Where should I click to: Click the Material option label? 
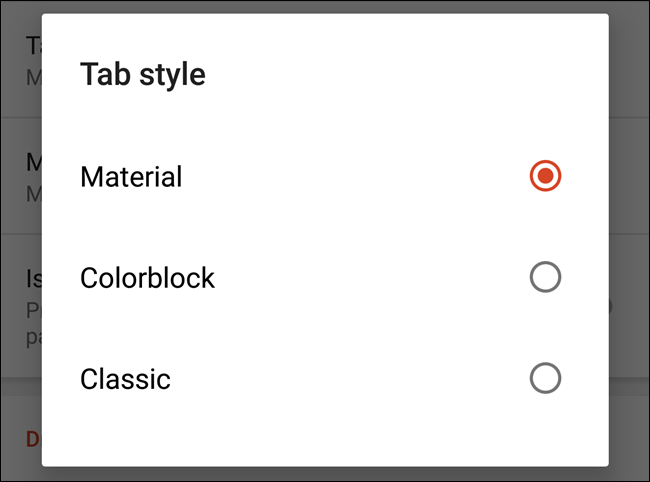131,177
